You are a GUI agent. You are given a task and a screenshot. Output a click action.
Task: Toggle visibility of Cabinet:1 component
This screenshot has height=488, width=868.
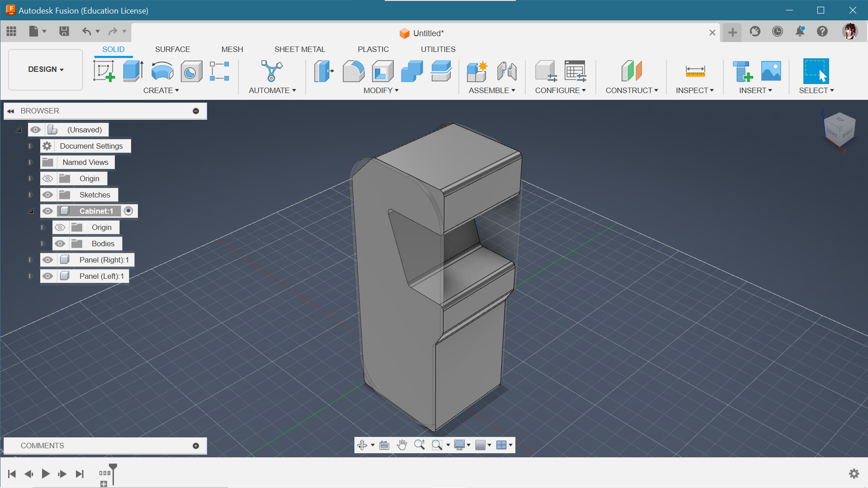click(x=48, y=211)
